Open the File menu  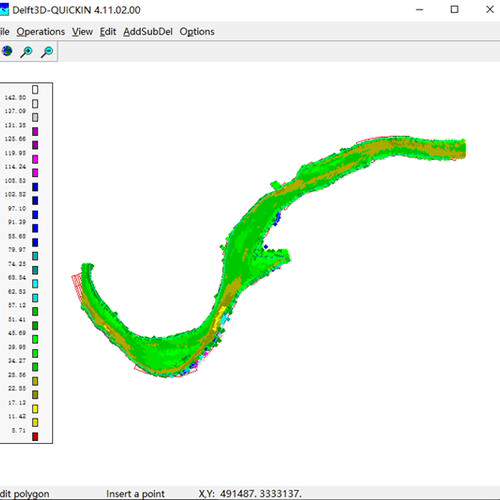click(4, 32)
